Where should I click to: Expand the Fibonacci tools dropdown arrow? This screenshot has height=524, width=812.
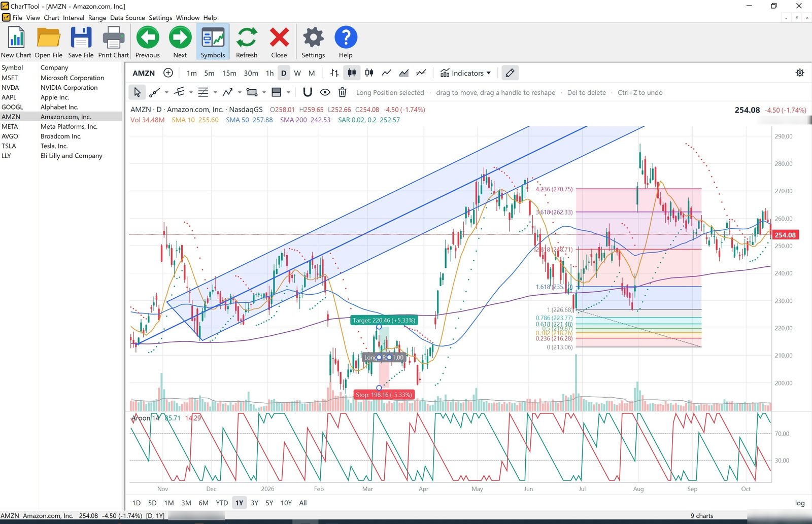[x=215, y=92]
